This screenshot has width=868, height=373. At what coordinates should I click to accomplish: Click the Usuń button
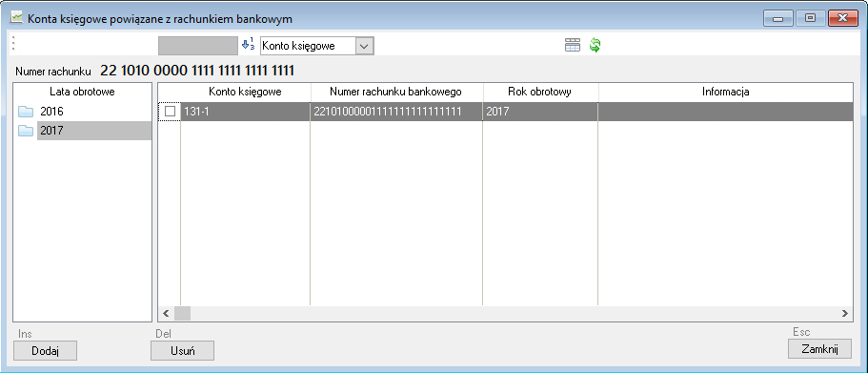(x=182, y=351)
